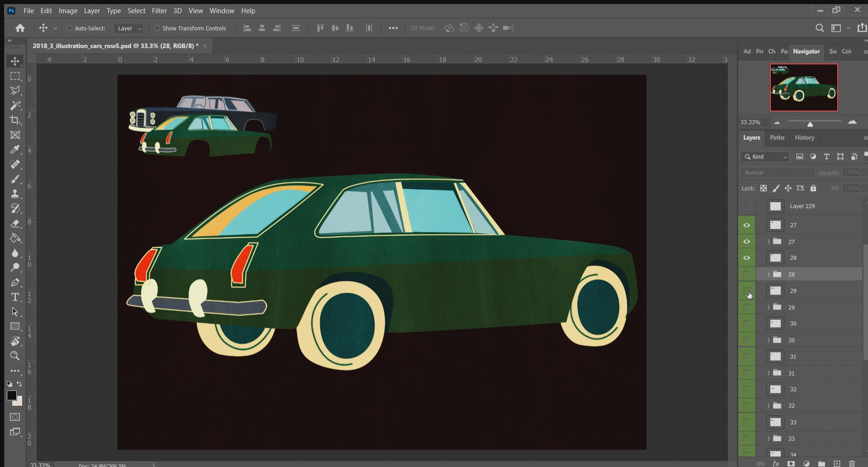This screenshot has height=467, width=868.
Task: Select the Lasso tool
Action: click(15, 91)
